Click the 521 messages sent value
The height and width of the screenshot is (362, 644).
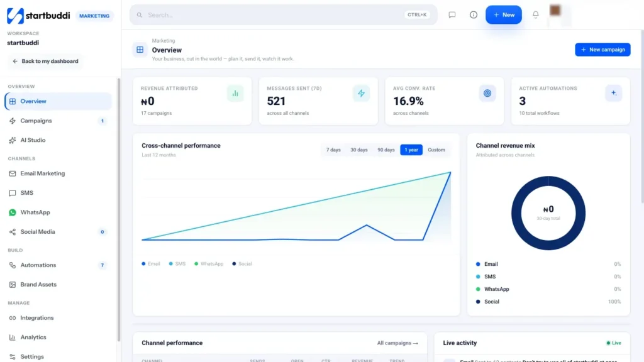click(276, 101)
